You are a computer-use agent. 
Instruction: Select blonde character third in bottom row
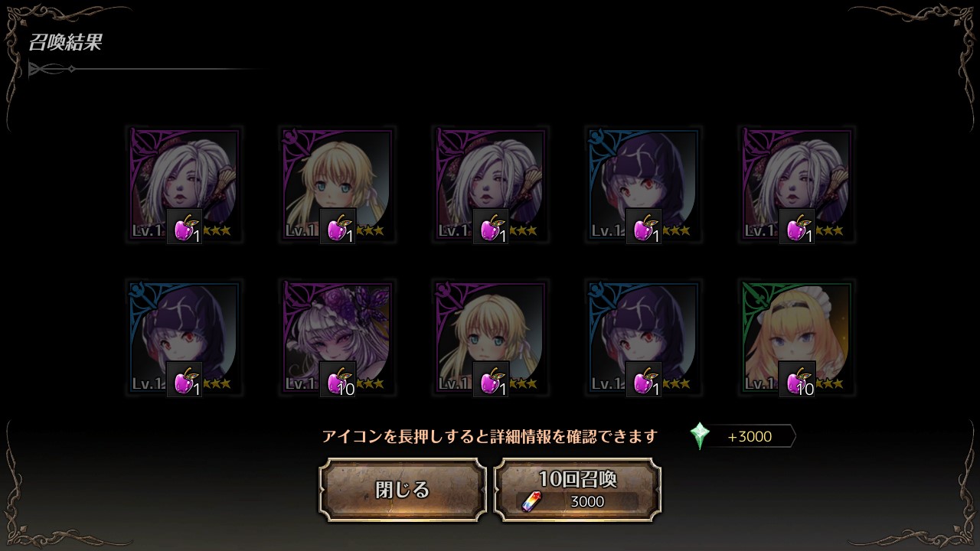click(491, 338)
